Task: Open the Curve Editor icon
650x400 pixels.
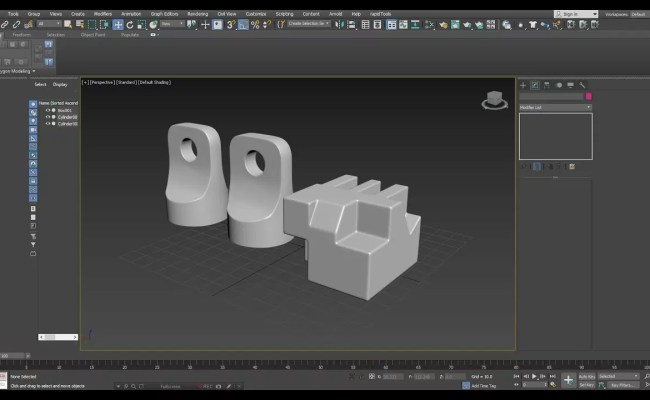Action: point(403,25)
